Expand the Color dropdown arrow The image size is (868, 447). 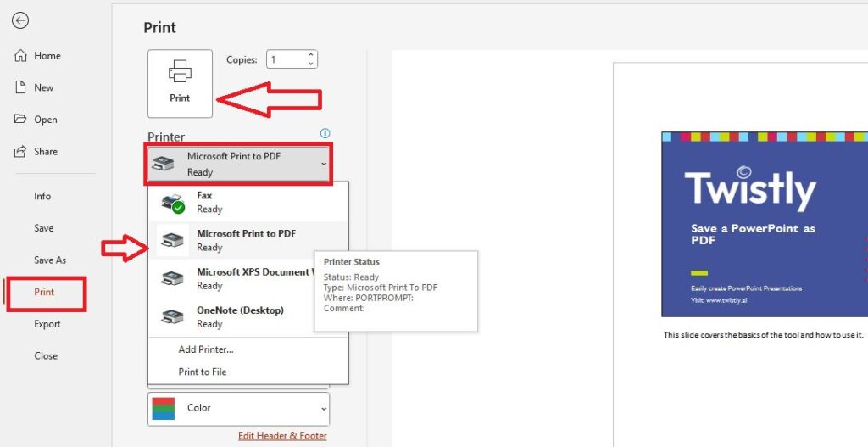pyautogui.click(x=324, y=408)
